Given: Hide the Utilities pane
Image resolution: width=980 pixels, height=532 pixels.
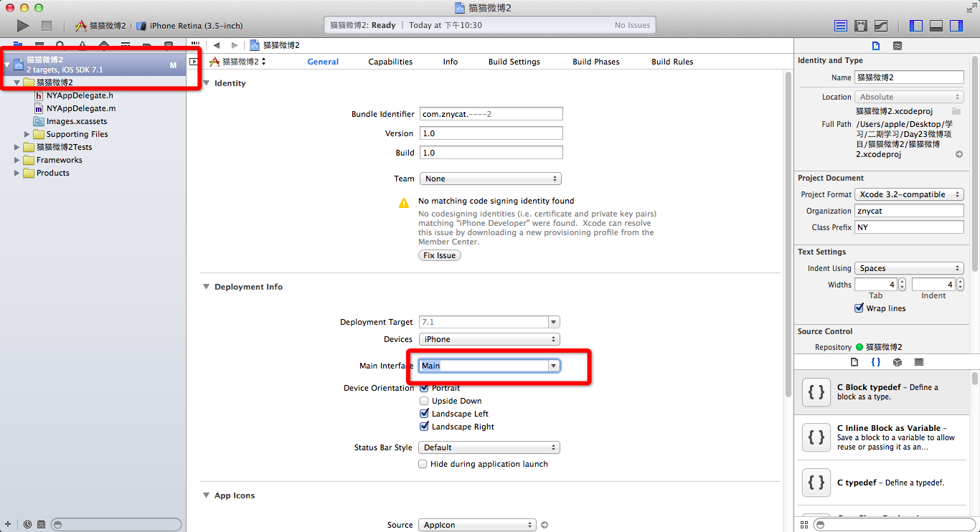Looking at the screenshot, I should pos(956,26).
